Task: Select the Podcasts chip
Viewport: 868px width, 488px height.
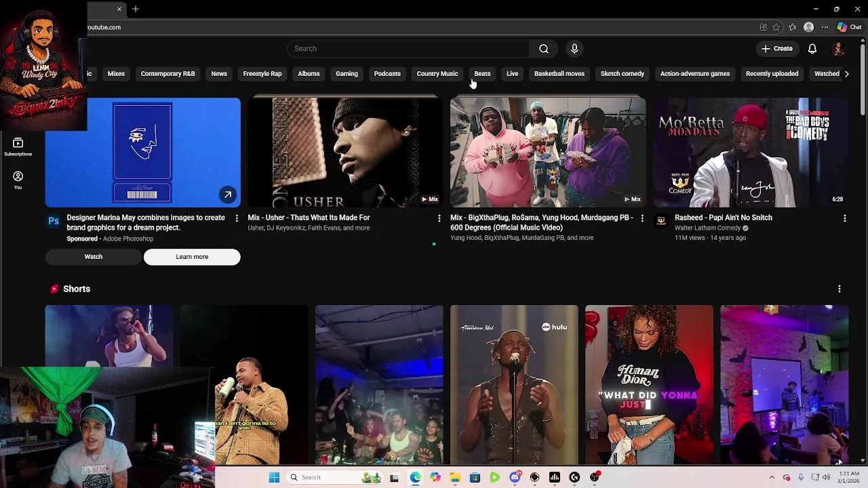Action: coord(387,73)
